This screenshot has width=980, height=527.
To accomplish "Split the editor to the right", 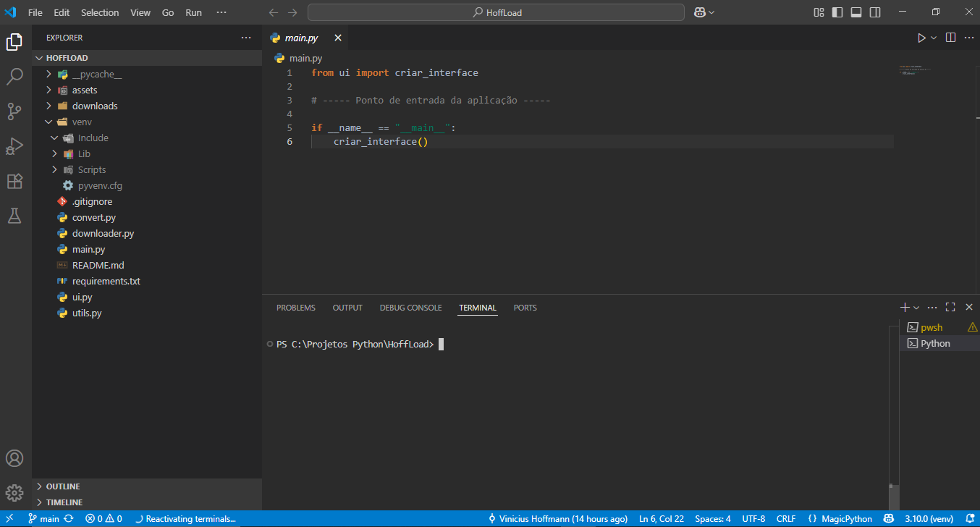I will coord(951,38).
